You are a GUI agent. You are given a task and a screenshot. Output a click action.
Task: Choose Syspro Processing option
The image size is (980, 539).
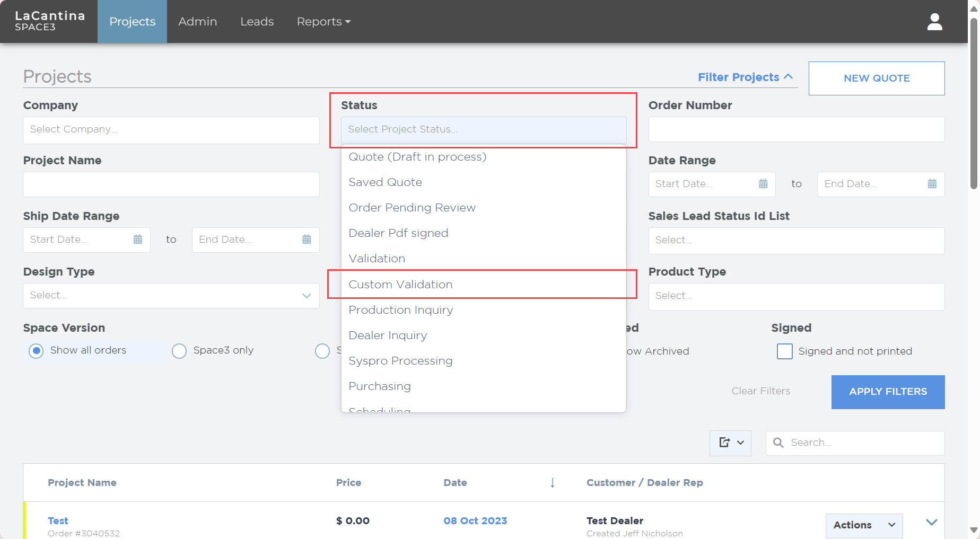tap(483, 361)
